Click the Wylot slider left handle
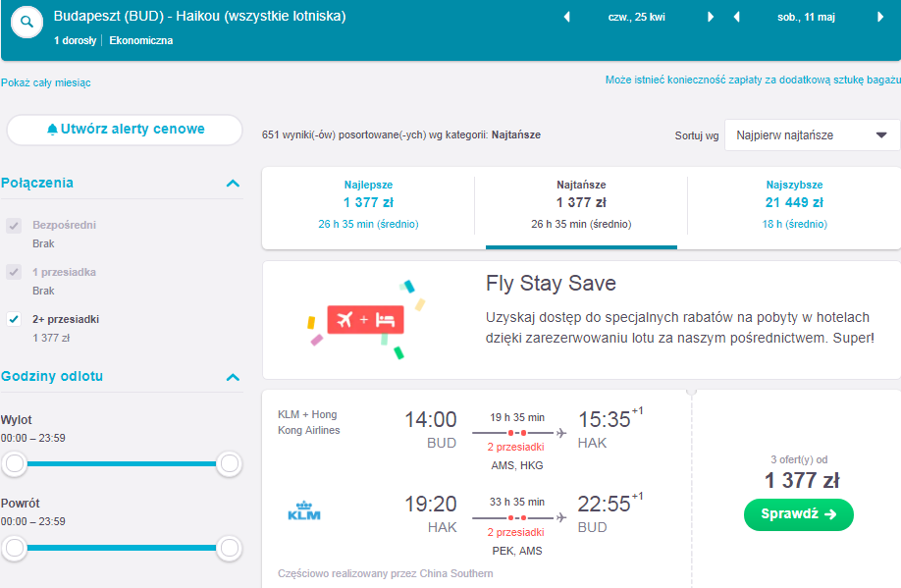 click(15, 463)
